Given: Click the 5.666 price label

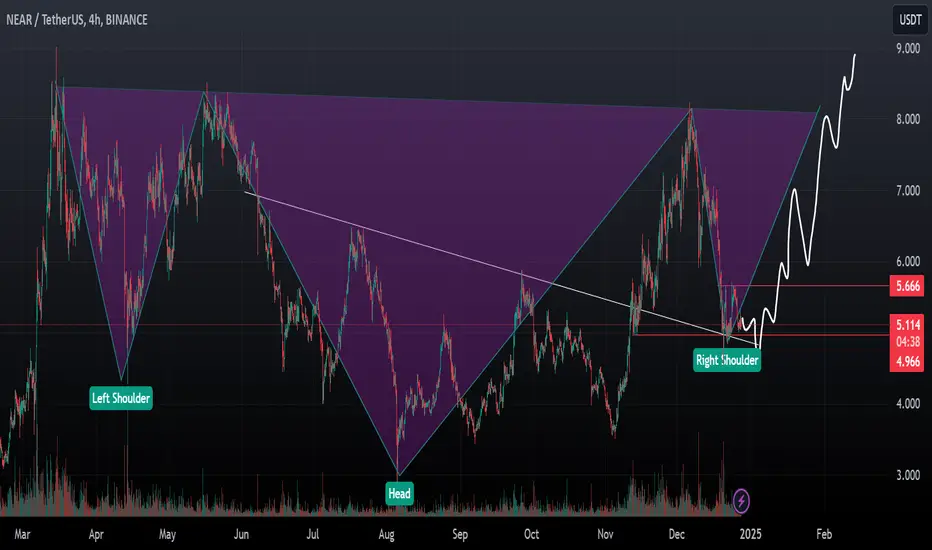Looking at the screenshot, I should pyautogui.click(x=907, y=286).
